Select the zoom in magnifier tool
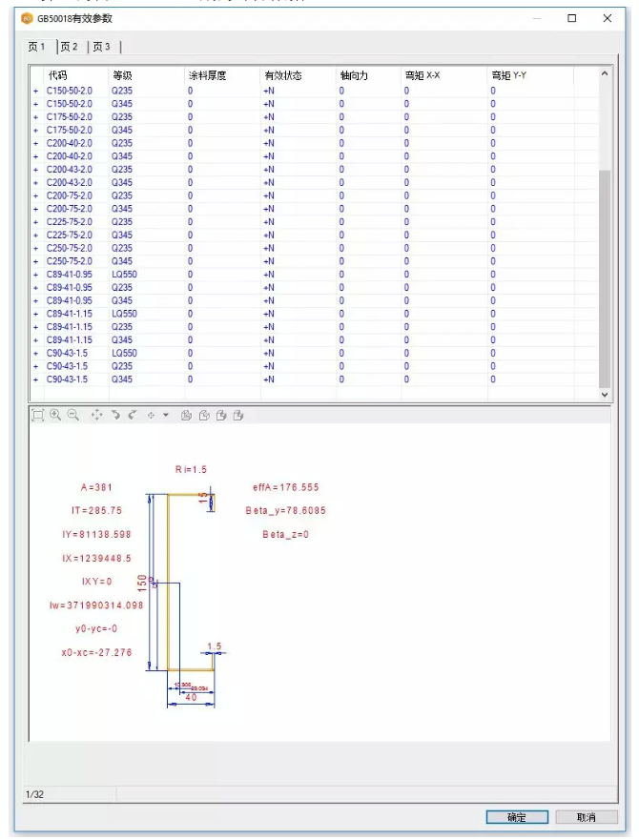Screen dimensions: 639x840 [55, 415]
